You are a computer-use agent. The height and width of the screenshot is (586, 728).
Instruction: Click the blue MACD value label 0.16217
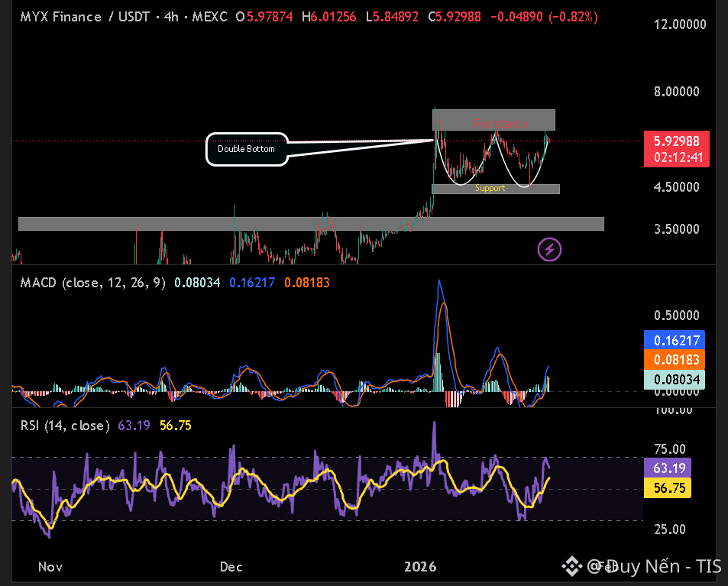pyautogui.click(x=675, y=340)
